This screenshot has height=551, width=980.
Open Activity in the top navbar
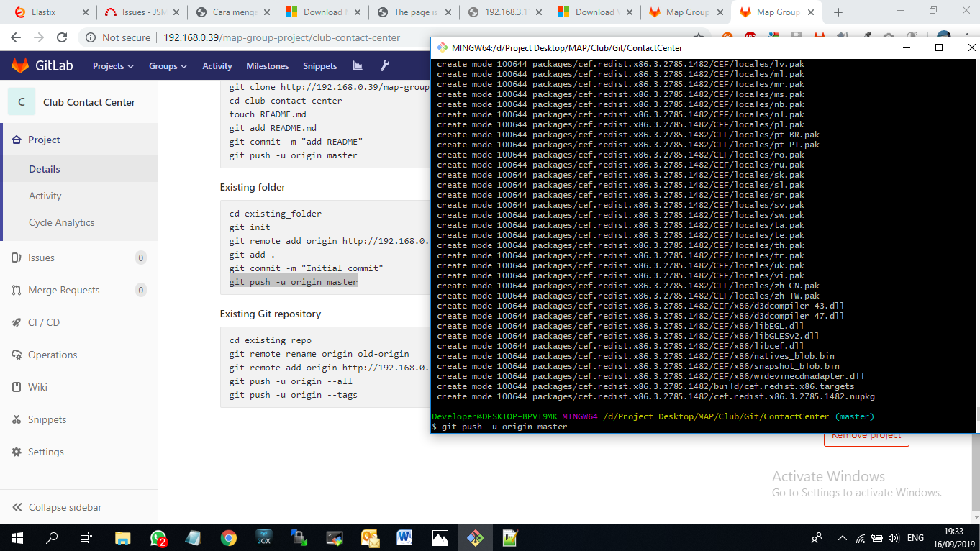tap(217, 65)
